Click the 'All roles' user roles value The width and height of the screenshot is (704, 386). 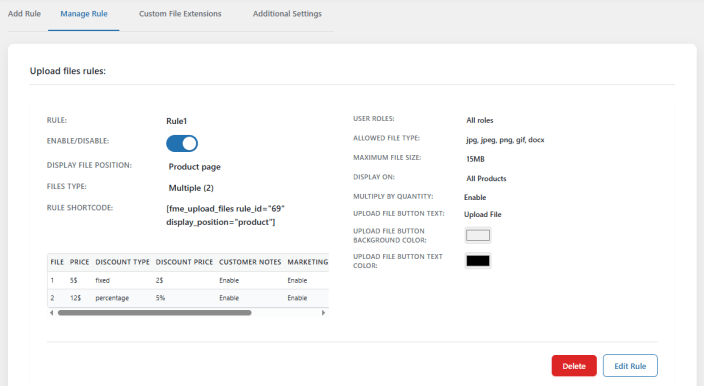(x=480, y=120)
